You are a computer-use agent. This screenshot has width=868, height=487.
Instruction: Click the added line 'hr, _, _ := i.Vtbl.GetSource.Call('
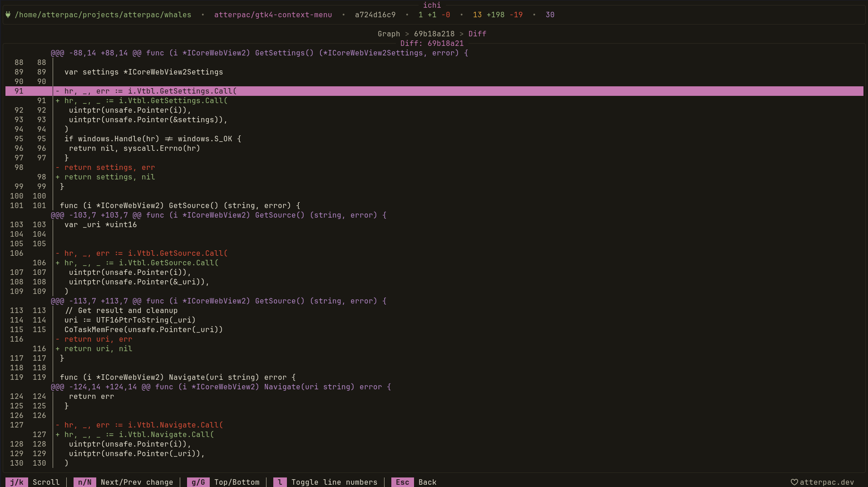coord(137,263)
